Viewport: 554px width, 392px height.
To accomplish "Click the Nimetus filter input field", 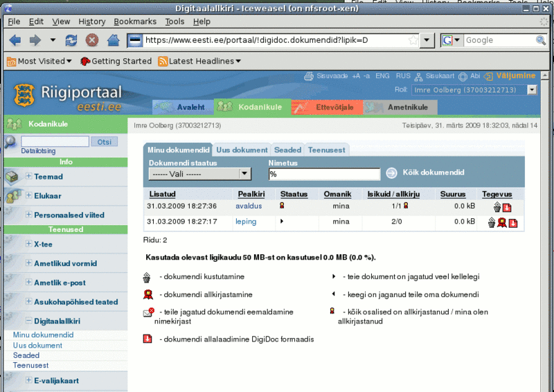I will tap(324, 174).
